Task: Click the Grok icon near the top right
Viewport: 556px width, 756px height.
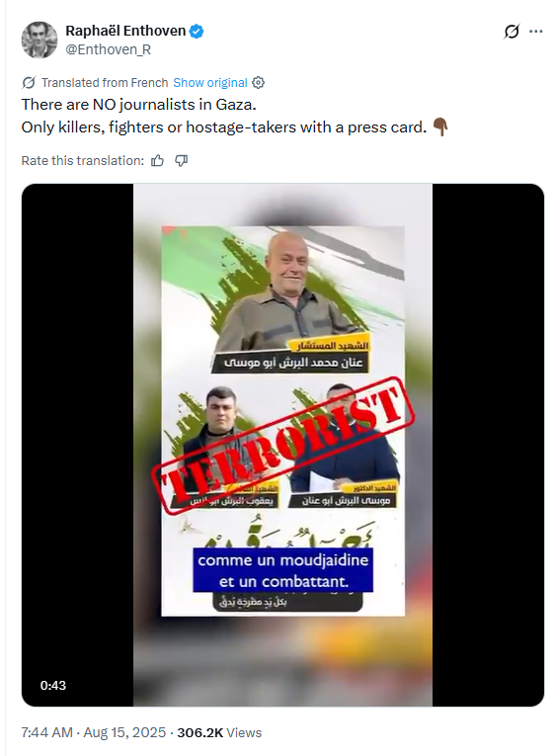Action: (x=512, y=32)
